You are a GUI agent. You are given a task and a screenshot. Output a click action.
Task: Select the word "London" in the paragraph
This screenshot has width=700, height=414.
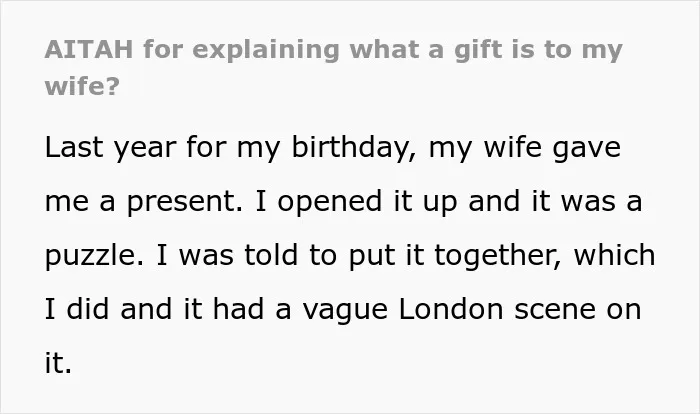click(451, 309)
